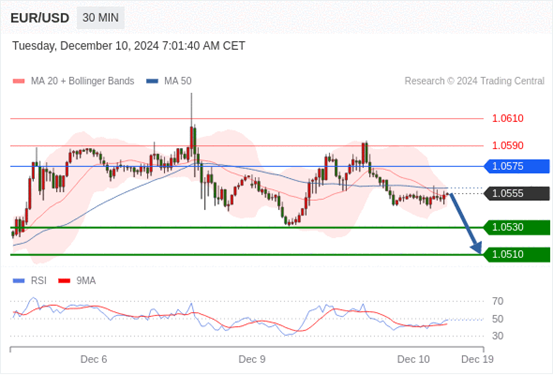This screenshot has height=375, width=553.
Task: Click the Dec 6 date axis label
Action: [93, 359]
